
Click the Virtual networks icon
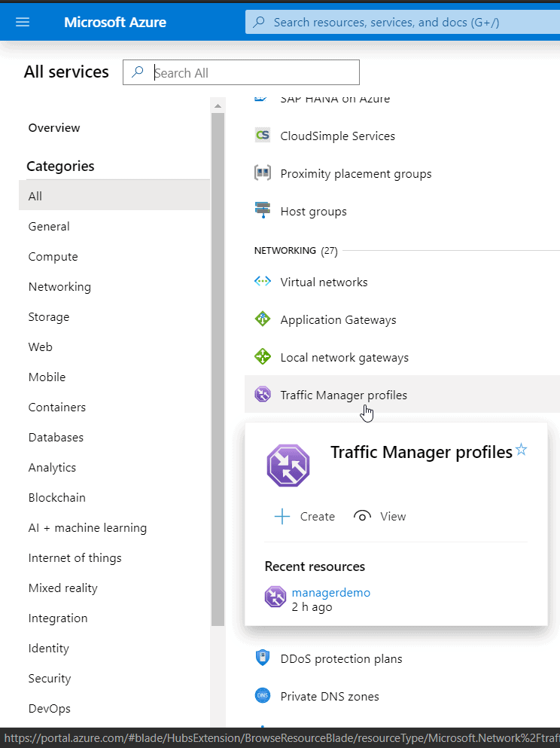coord(262,282)
